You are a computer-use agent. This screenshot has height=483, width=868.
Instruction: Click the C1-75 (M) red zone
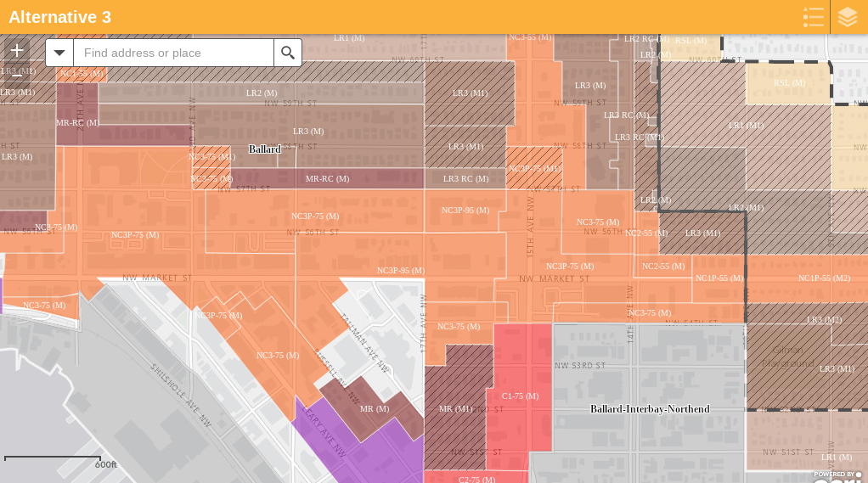(520, 396)
